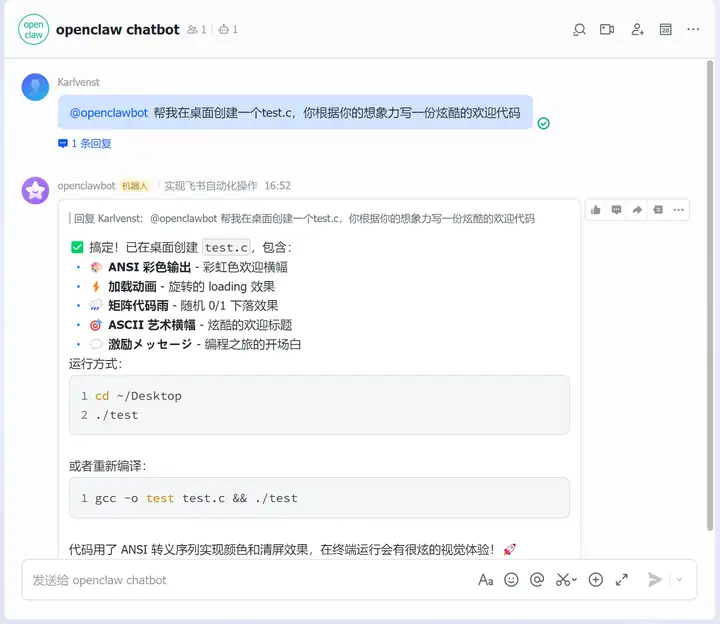Forward the bot message
The height and width of the screenshot is (624, 720).
pos(637,210)
